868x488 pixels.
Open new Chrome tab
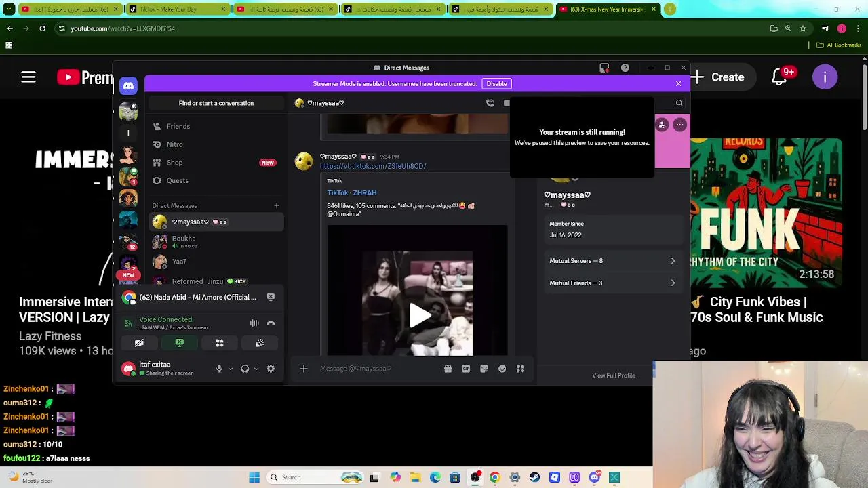coord(670,9)
